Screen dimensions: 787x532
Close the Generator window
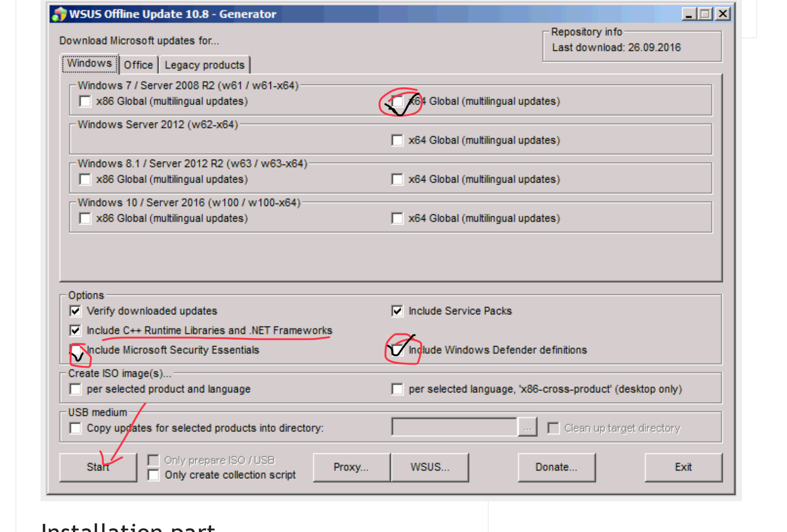(x=723, y=14)
